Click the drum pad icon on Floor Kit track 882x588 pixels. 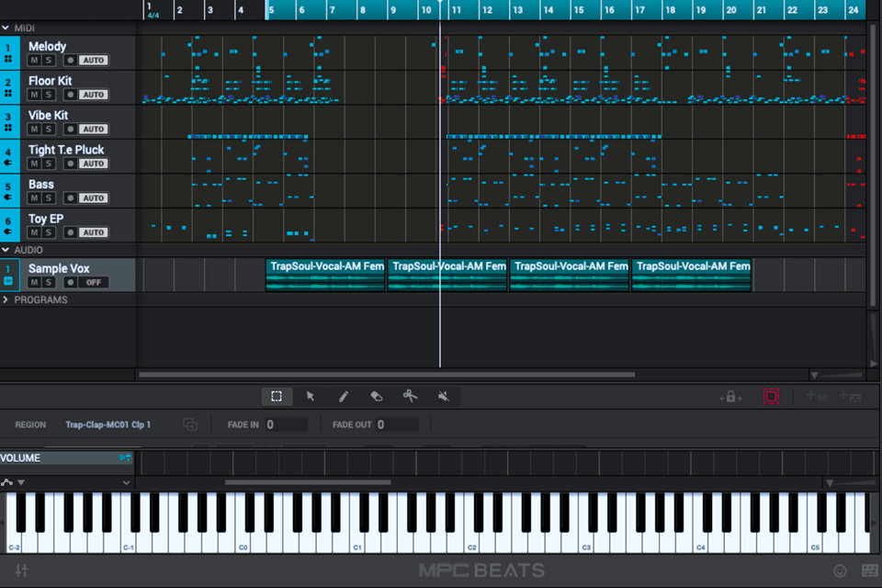pos(8,93)
